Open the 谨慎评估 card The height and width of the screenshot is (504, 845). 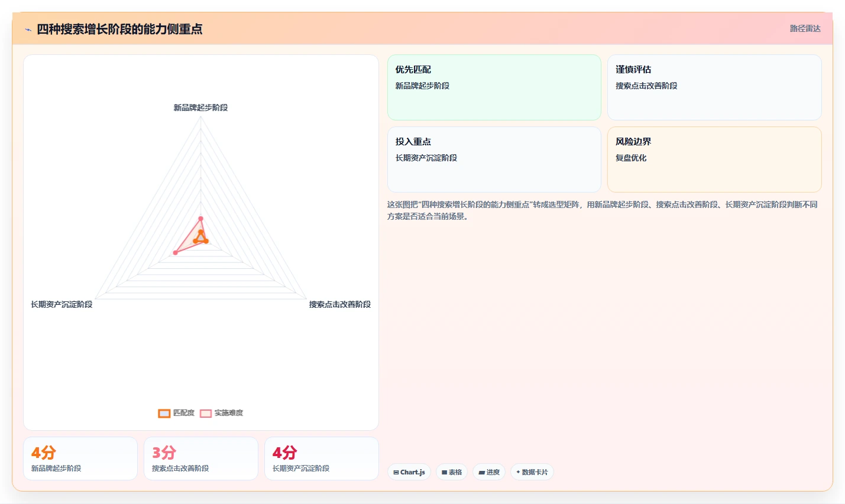[x=714, y=87]
